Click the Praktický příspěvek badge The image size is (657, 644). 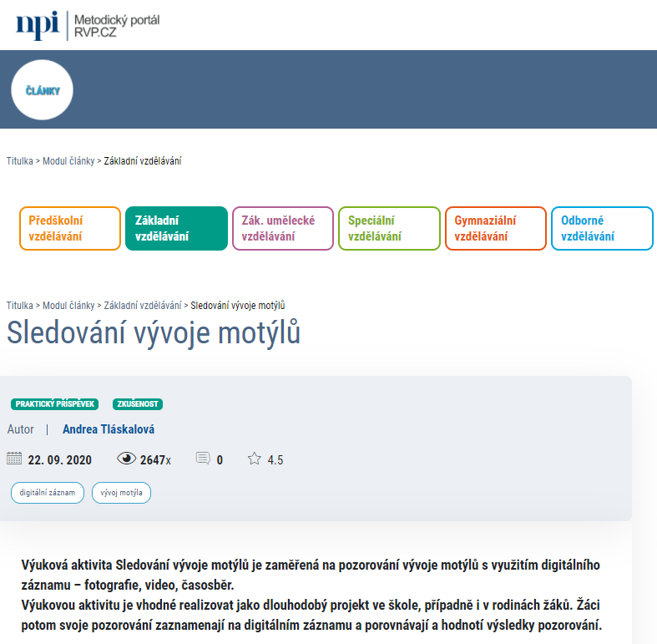click(55, 404)
